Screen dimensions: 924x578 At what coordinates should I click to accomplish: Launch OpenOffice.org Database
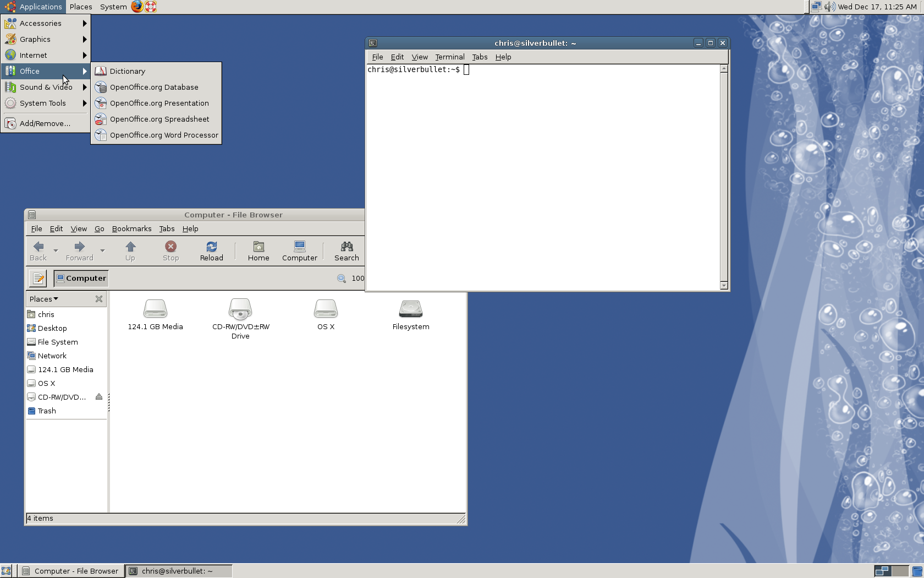click(156, 87)
